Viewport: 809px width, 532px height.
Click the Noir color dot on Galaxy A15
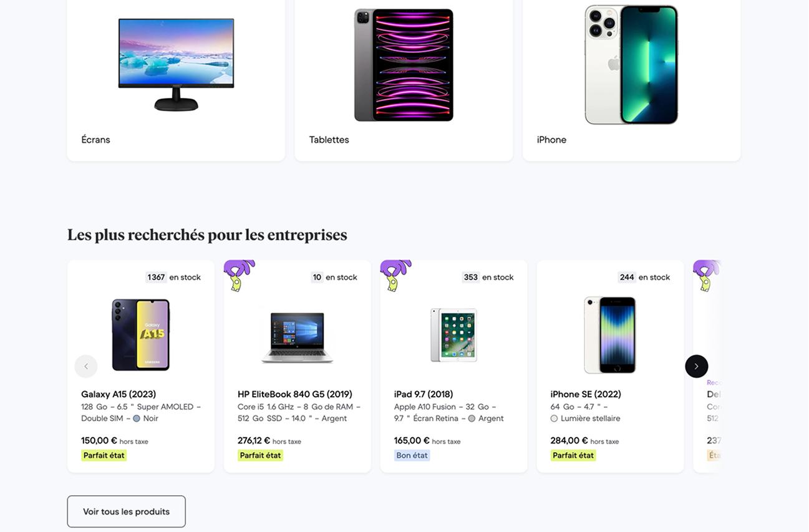pyautogui.click(x=137, y=418)
